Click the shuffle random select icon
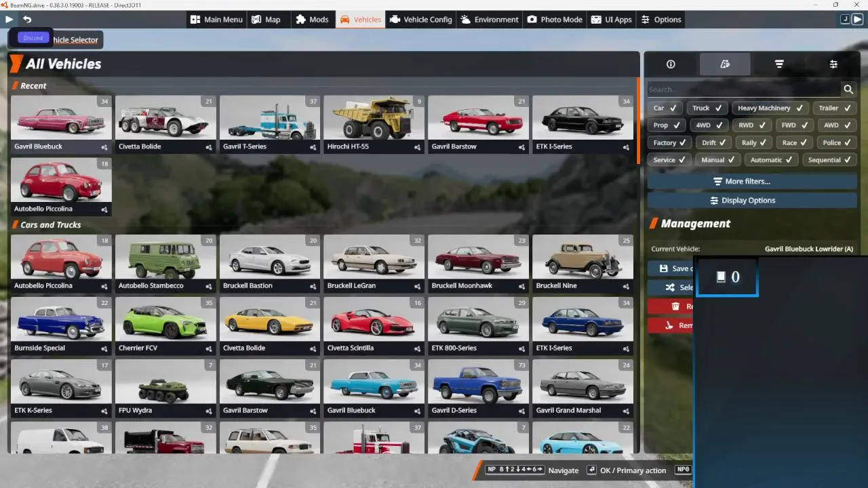This screenshot has width=868, height=488. tap(670, 287)
